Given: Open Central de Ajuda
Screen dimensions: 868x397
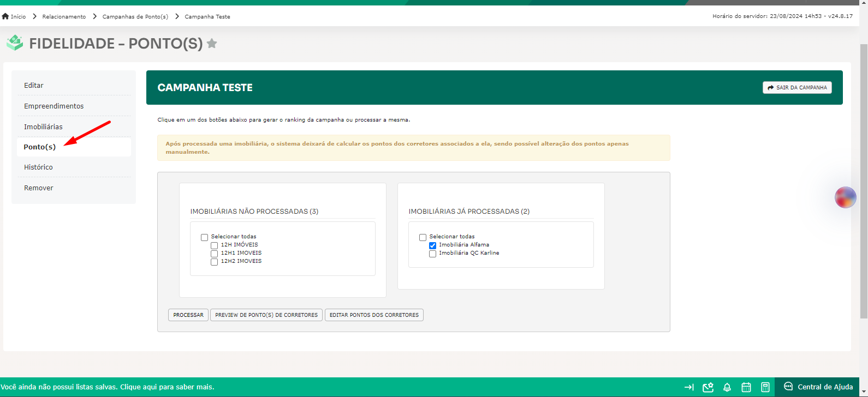Looking at the screenshot, I should (818, 387).
